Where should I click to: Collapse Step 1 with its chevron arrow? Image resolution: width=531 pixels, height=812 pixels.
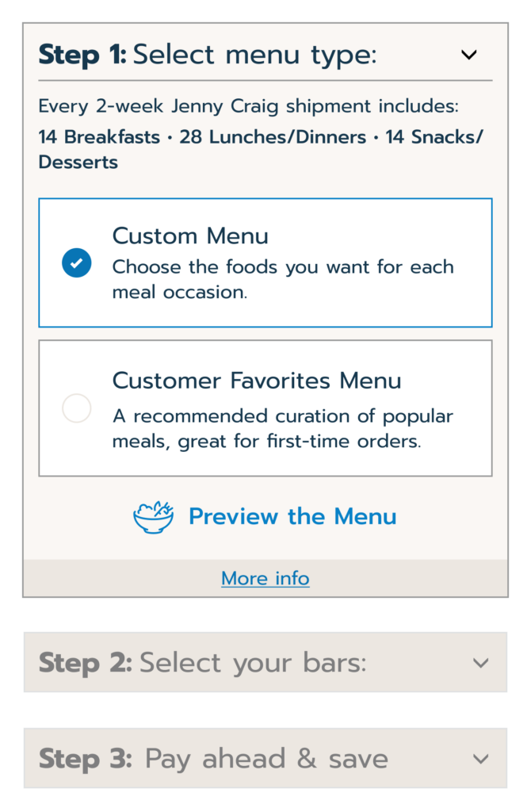(x=469, y=55)
